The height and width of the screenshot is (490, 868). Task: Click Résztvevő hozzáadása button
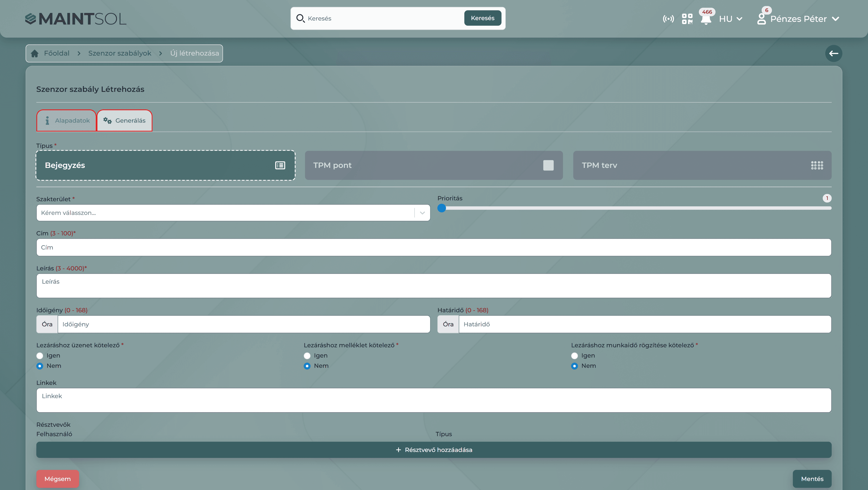(434, 450)
